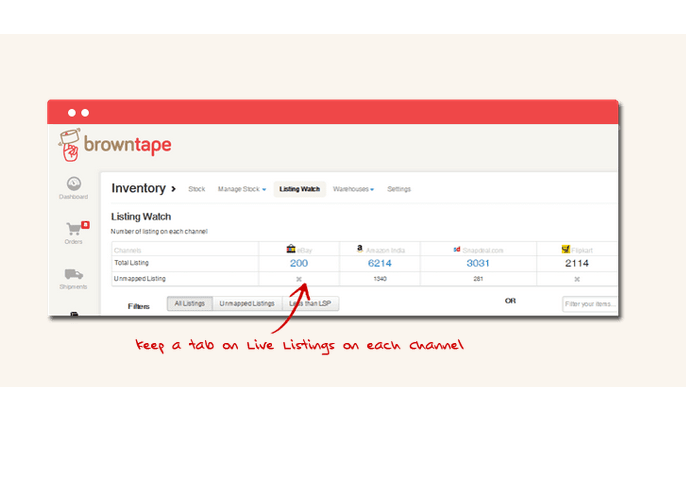Select the All Listings filter
The width and height of the screenshot is (691, 500).
(190, 304)
